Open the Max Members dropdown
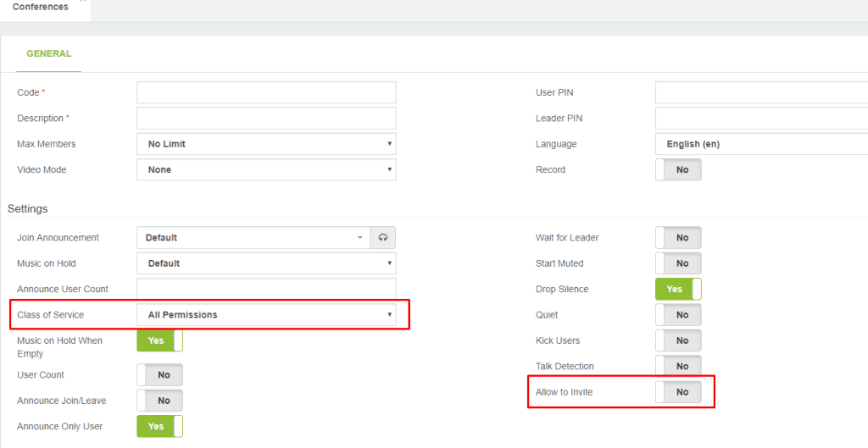868x448 pixels. 266,144
